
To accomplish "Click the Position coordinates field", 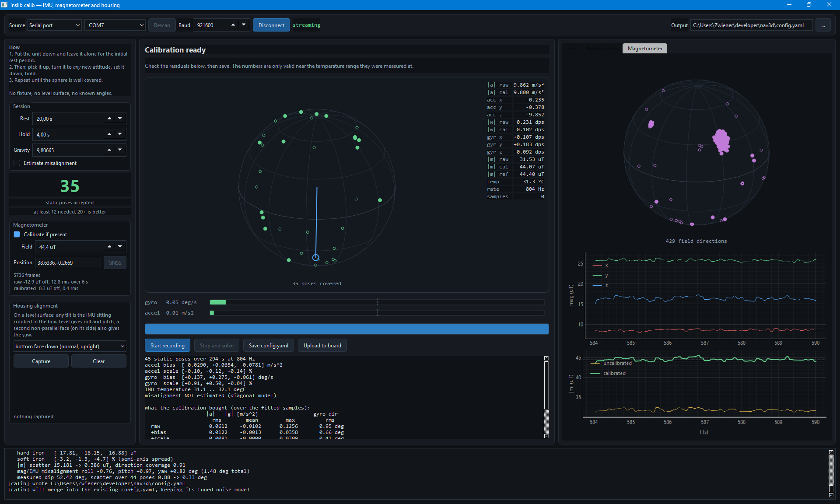I will coord(68,263).
